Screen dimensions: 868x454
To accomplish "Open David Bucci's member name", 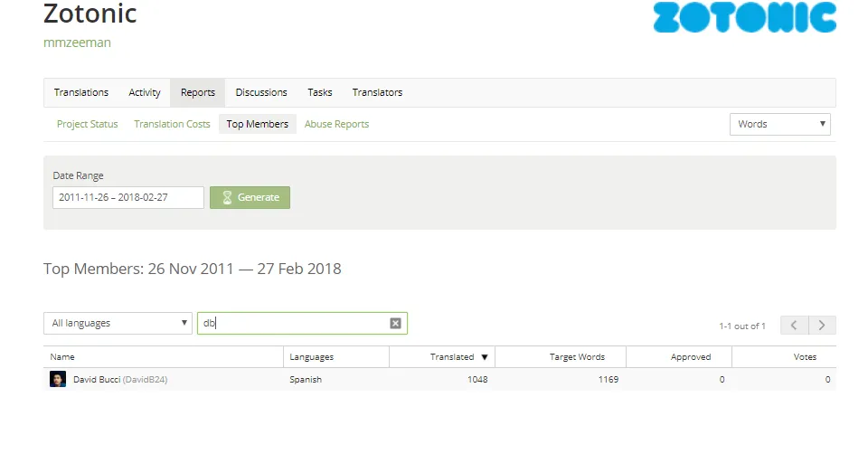I will [x=120, y=379].
